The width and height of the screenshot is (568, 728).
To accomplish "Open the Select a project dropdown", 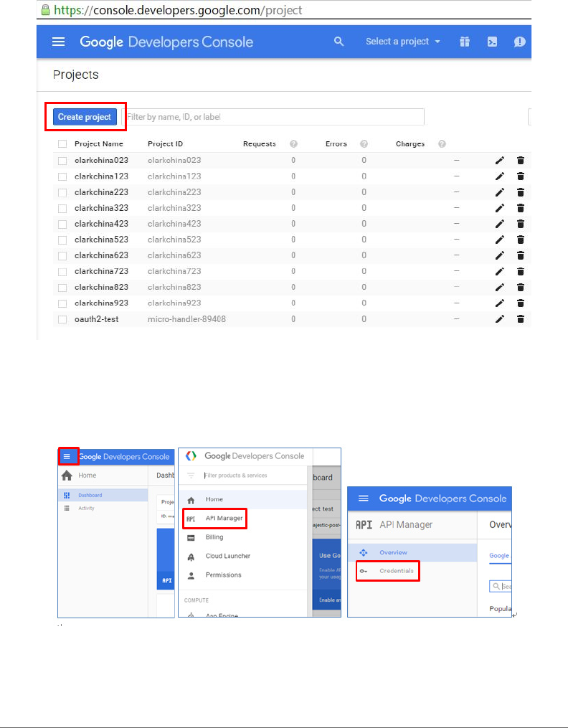I will point(403,42).
